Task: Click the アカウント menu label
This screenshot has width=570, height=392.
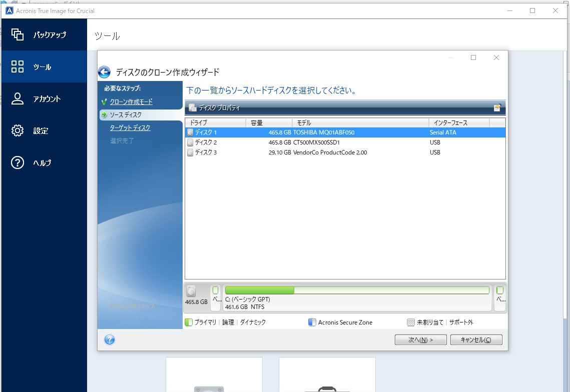Action: click(x=47, y=99)
